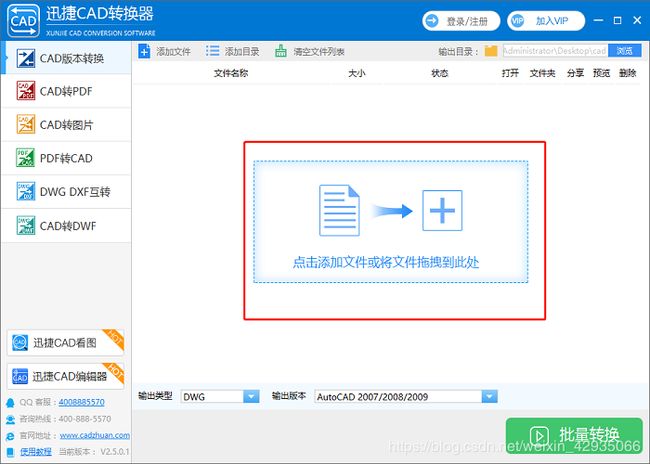Click the CAD转图片 orange icon

click(x=26, y=124)
